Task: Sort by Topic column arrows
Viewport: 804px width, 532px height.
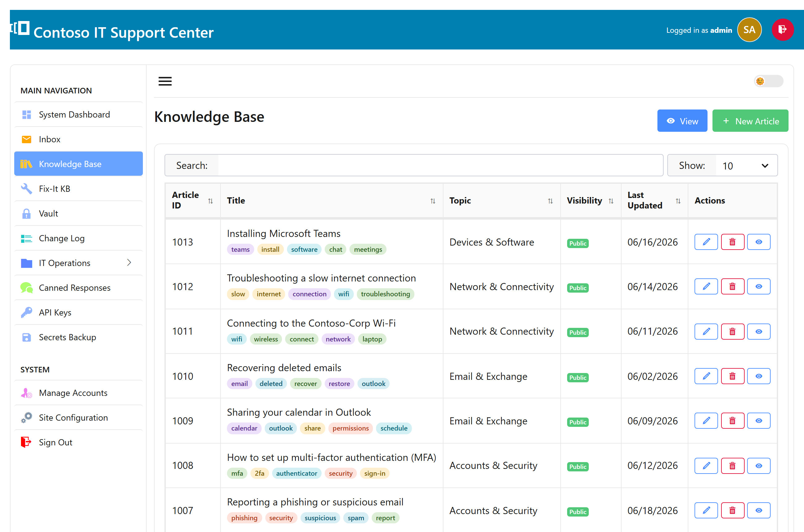Action: click(550, 201)
